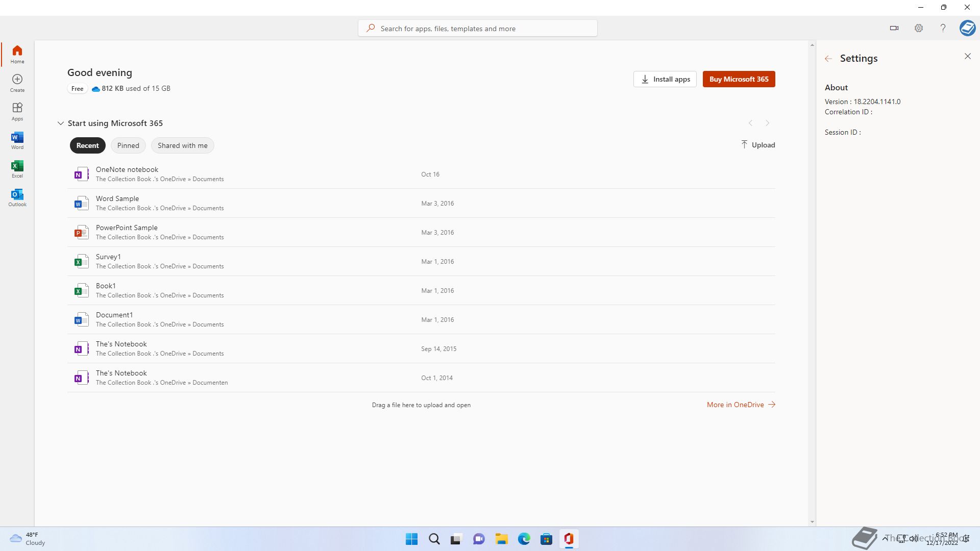Image resolution: width=980 pixels, height=551 pixels.
Task: Go to next carousel page arrow
Action: coord(767,123)
